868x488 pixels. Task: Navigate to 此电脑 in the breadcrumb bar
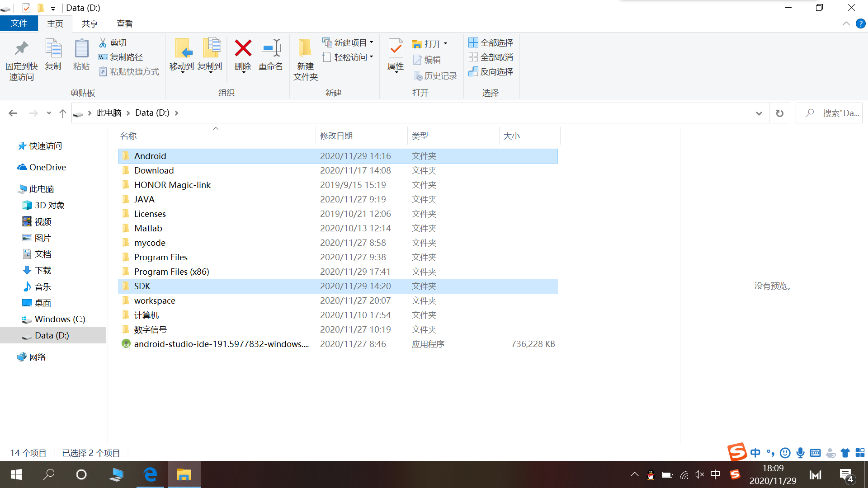[108, 113]
